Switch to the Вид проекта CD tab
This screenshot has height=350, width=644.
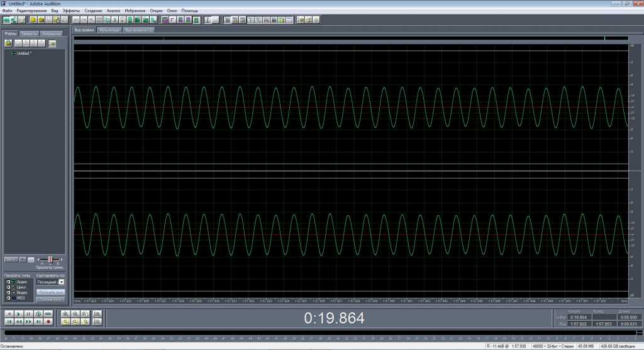coord(139,30)
